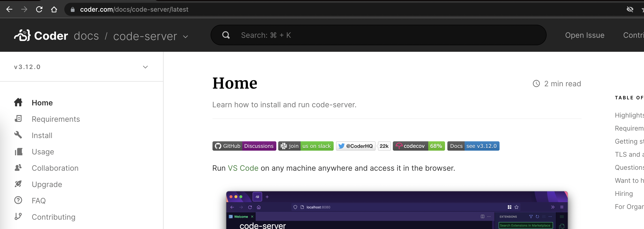Image resolution: width=644 pixels, height=229 pixels.
Task: Open the Open Issue header link
Action: click(585, 35)
